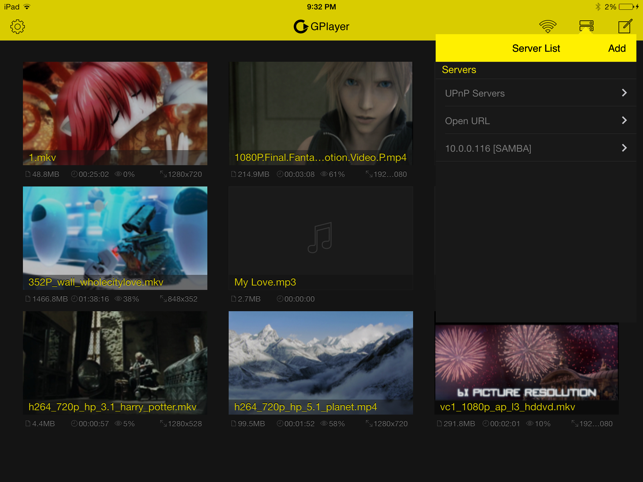
Task: Tap the battery icon in status bar
Action: point(628,7)
